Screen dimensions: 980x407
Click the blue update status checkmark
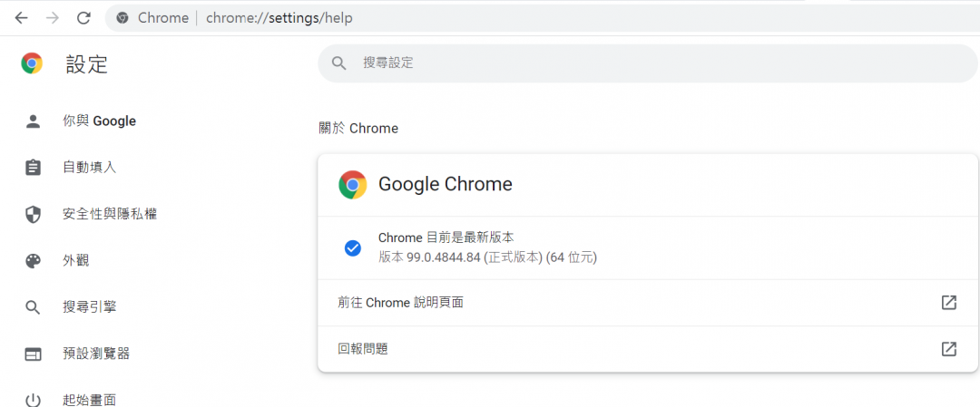click(353, 248)
